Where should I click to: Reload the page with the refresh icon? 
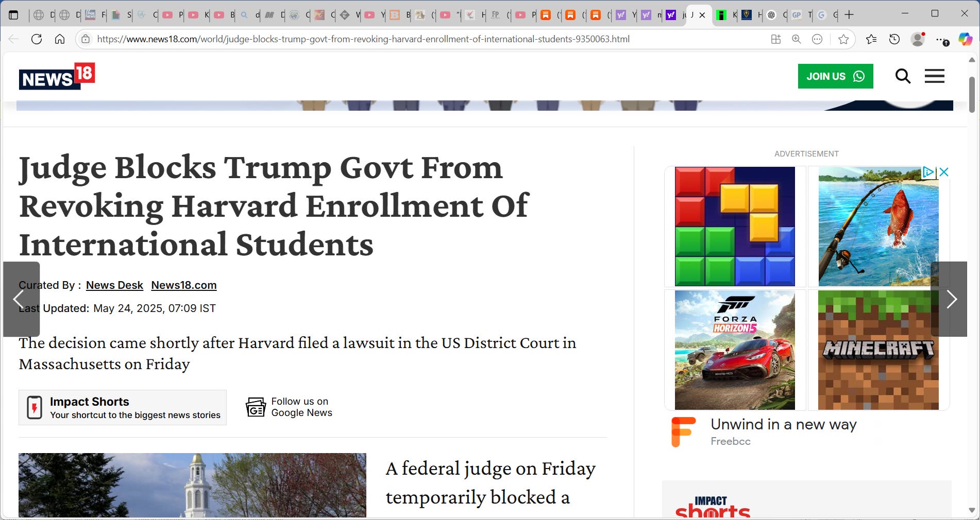click(x=37, y=39)
